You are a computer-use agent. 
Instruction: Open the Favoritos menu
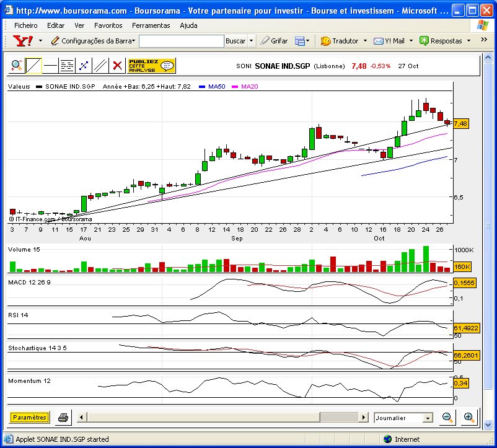pos(108,25)
